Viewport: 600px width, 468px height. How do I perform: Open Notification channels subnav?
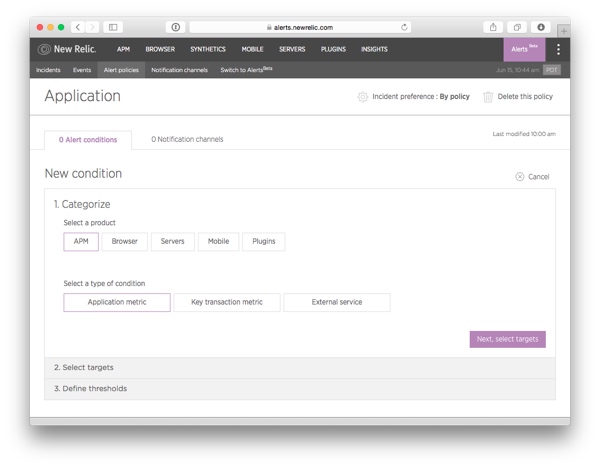tap(179, 70)
